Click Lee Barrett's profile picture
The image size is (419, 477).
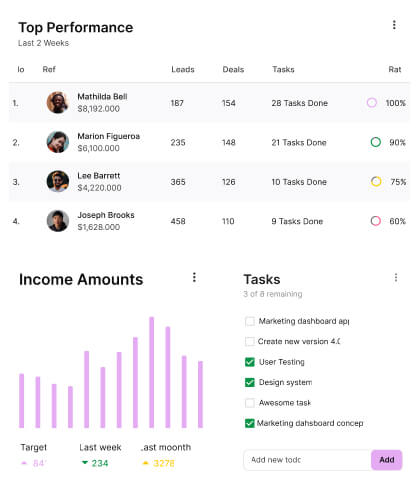click(58, 181)
